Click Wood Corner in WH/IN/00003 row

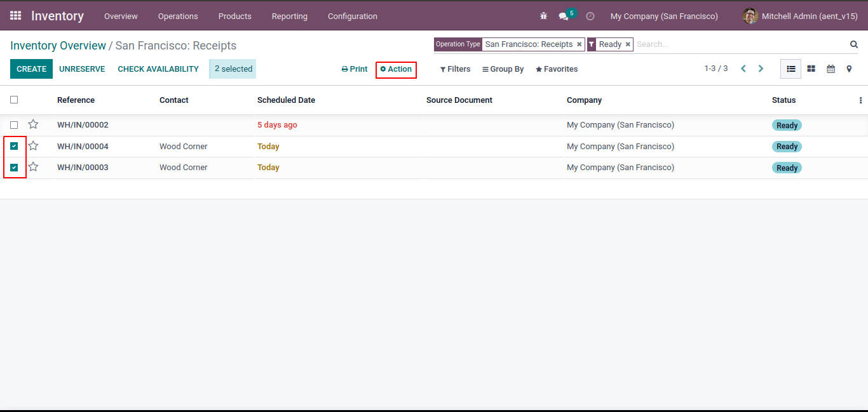tap(183, 168)
